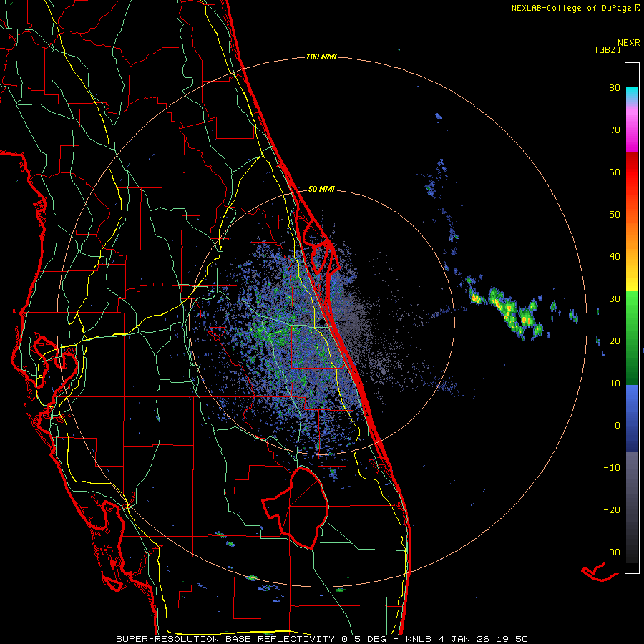Click the small logo after DuPage text
The width and height of the screenshot is (644, 644).
click(x=637, y=8)
